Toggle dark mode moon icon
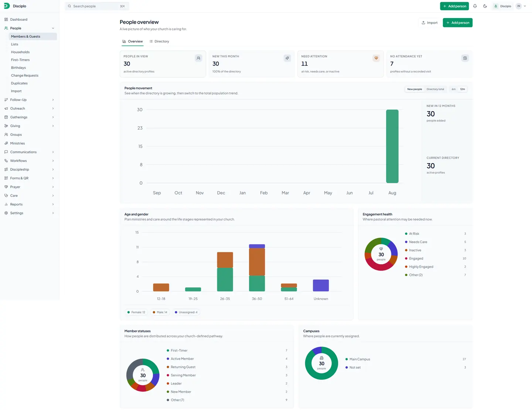 pyautogui.click(x=485, y=6)
